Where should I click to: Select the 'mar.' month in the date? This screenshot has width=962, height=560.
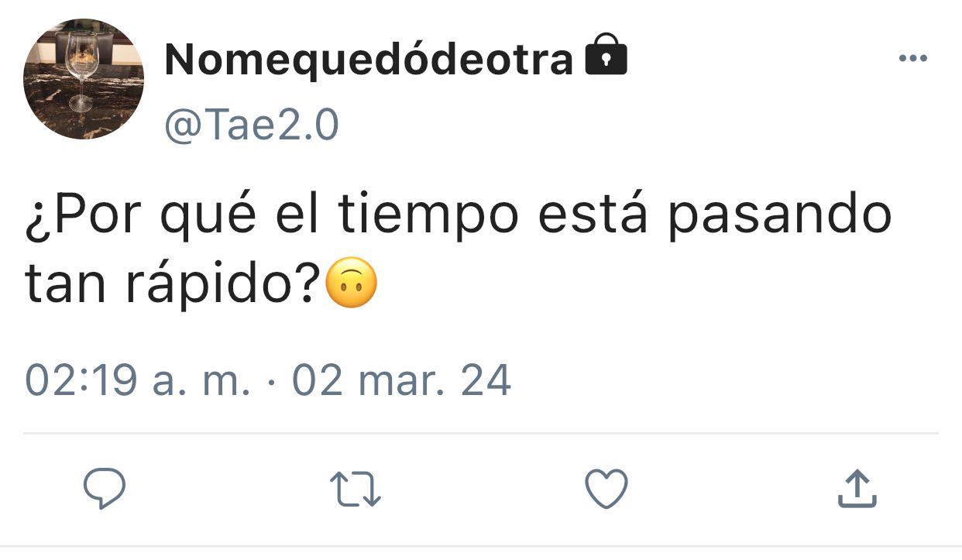(x=402, y=381)
